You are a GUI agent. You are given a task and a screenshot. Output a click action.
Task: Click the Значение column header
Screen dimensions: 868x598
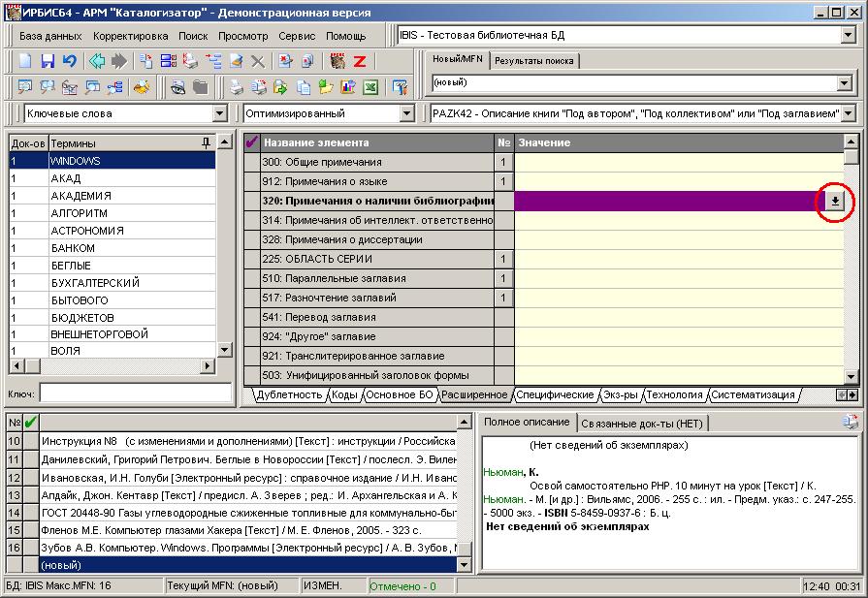coord(679,142)
